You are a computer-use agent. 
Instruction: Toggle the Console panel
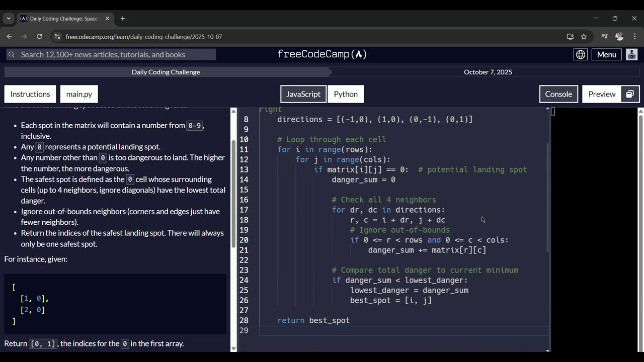(558, 94)
